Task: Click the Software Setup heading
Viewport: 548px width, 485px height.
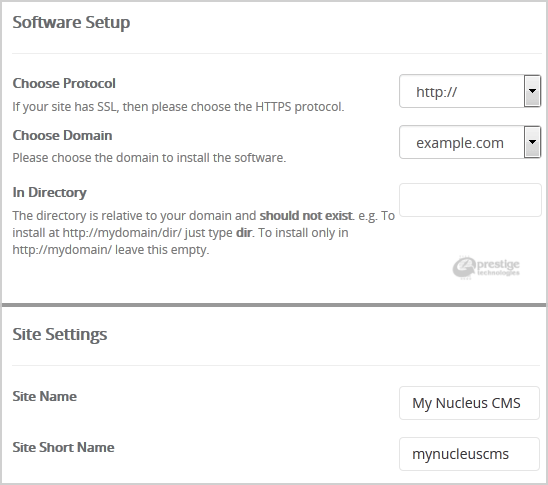Action: pyautogui.click(x=71, y=22)
